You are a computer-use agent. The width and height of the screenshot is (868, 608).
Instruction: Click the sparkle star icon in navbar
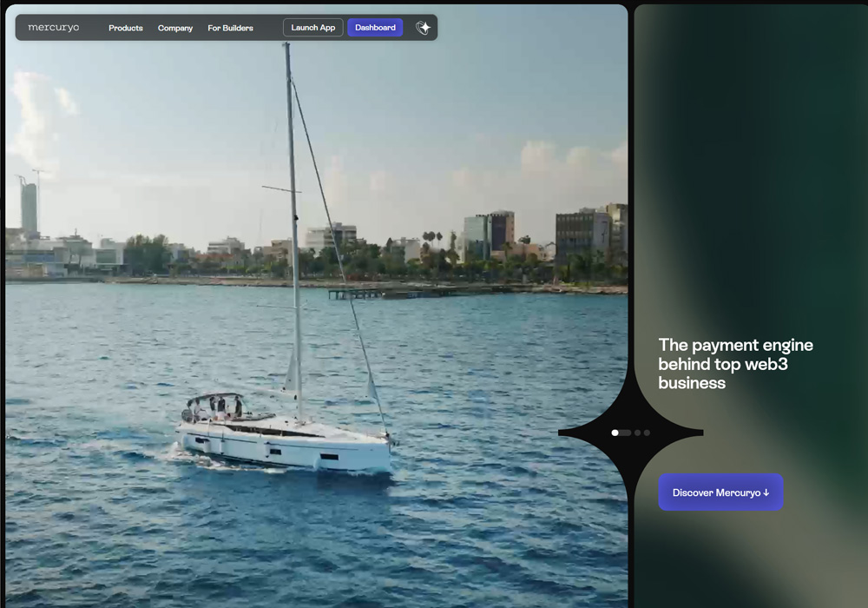point(423,28)
